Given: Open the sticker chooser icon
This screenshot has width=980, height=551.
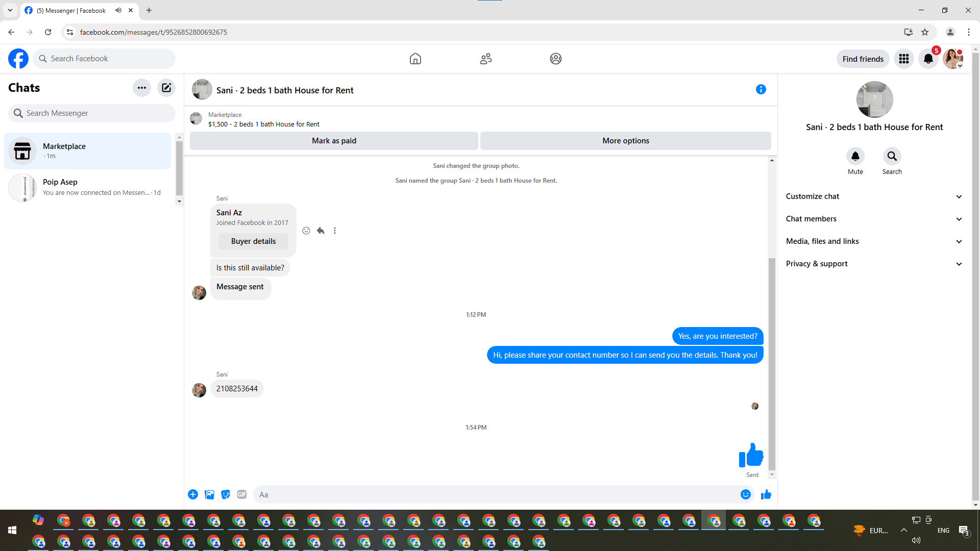Looking at the screenshot, I should tap(226, 494).
